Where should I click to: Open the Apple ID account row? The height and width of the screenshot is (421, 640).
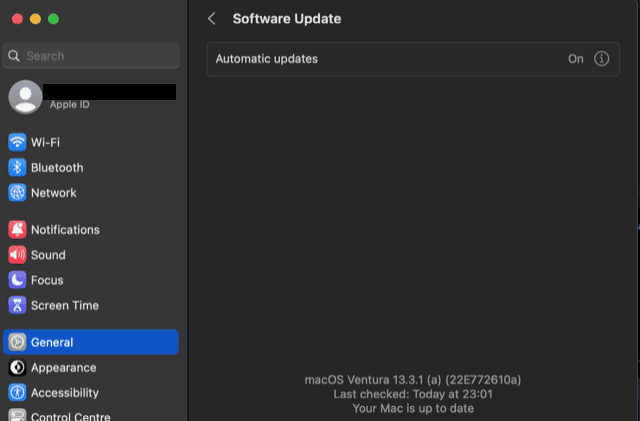(91, 97)
